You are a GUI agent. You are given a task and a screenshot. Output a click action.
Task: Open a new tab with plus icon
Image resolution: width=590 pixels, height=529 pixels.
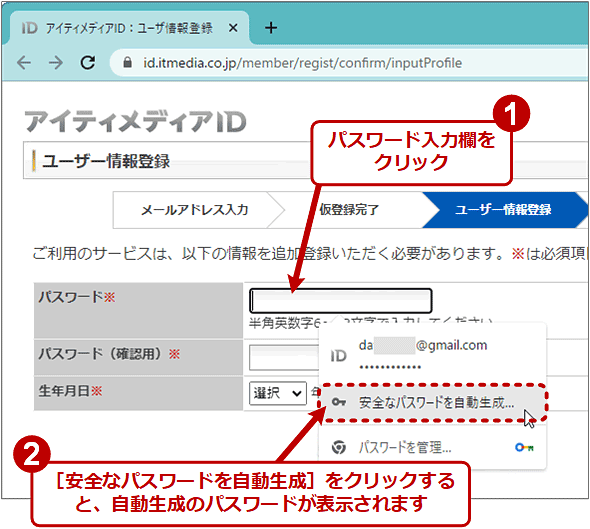271,27
